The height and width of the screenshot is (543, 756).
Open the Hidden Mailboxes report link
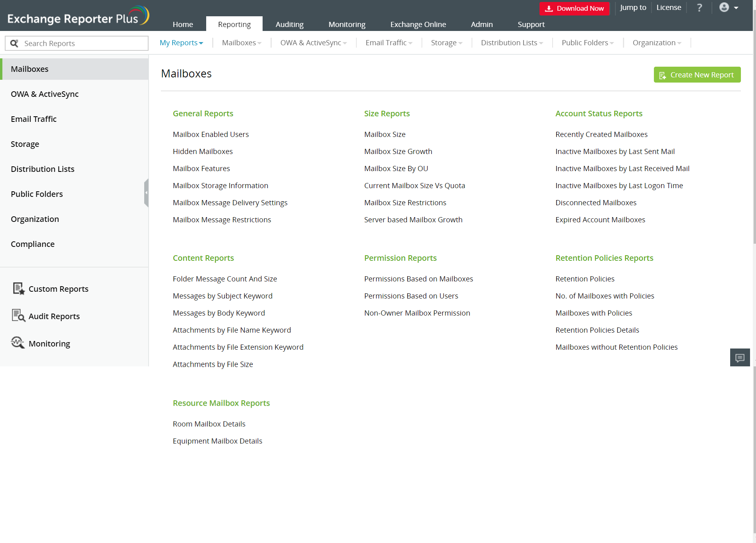tap(203, 151)
